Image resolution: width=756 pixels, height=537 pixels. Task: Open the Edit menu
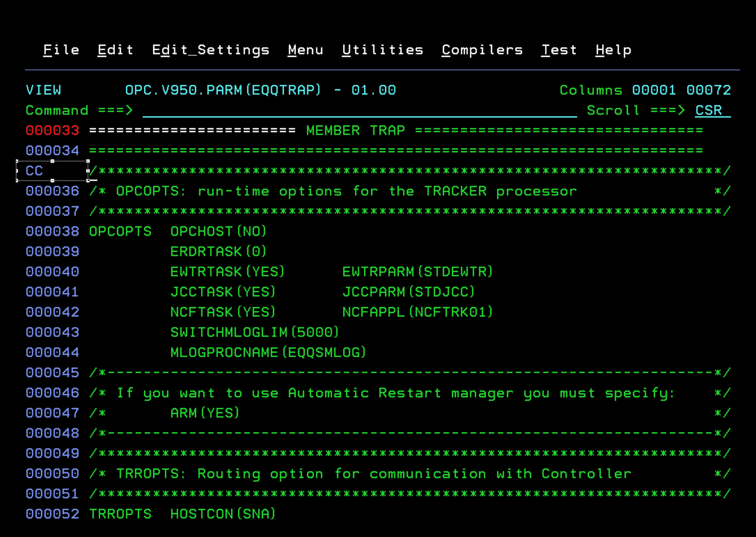pos(115,49)
